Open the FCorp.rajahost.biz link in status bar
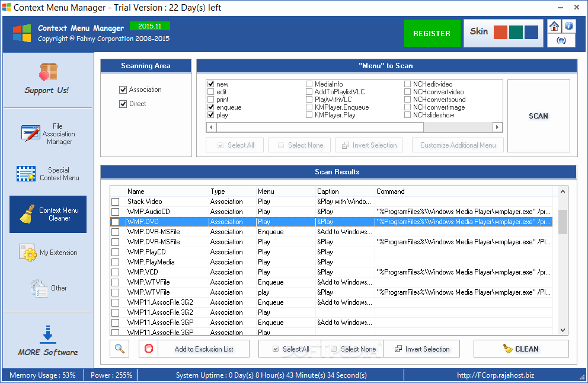Image resolution: width=588 pixels, height=383 pixels. pos(496,375)
